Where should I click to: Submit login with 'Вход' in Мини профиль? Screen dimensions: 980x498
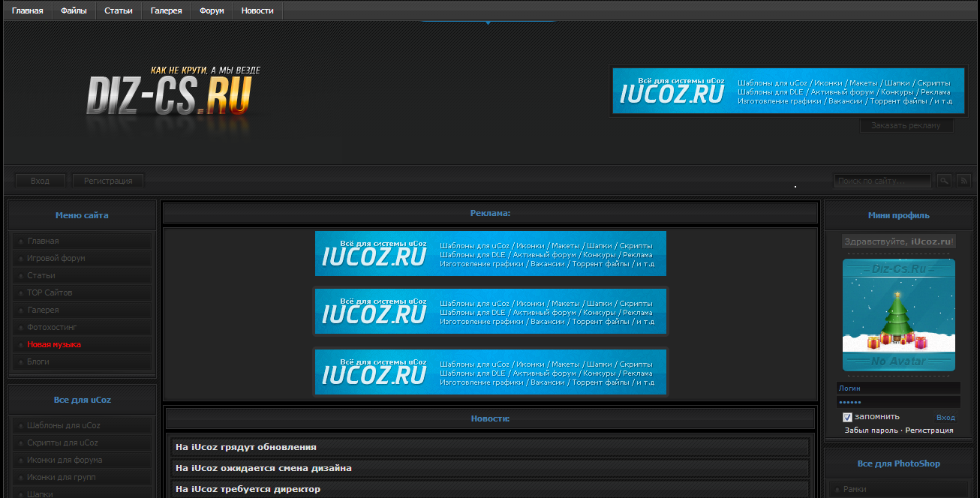pyautogui.click(x=945, y=417)
